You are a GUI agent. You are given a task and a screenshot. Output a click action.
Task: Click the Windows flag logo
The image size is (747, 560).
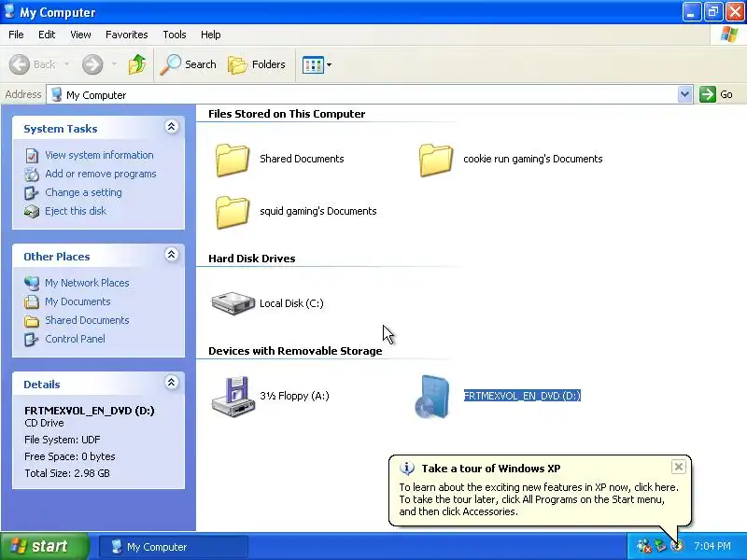click(x=729, y=35)
